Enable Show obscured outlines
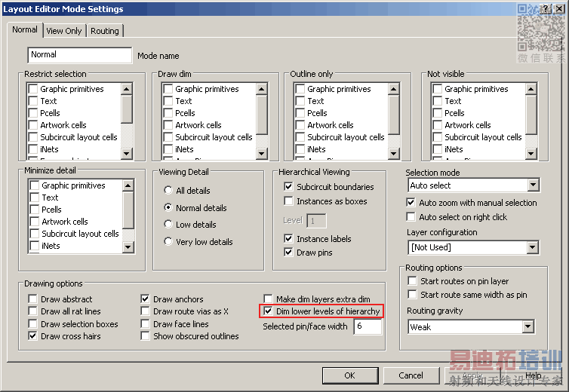 (145, 336)
